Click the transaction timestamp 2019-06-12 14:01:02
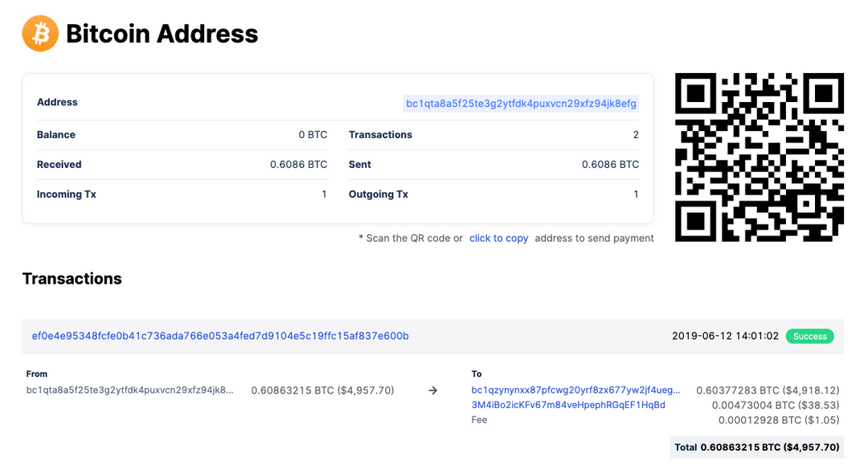Screen dimensions: 868x470 725,336
